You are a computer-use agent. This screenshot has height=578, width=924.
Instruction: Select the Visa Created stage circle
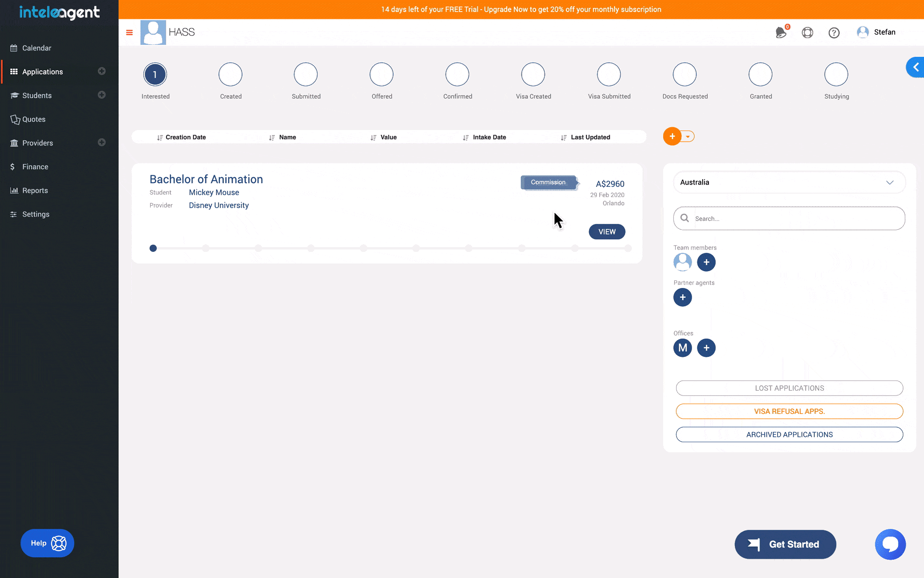click(533, 75)
